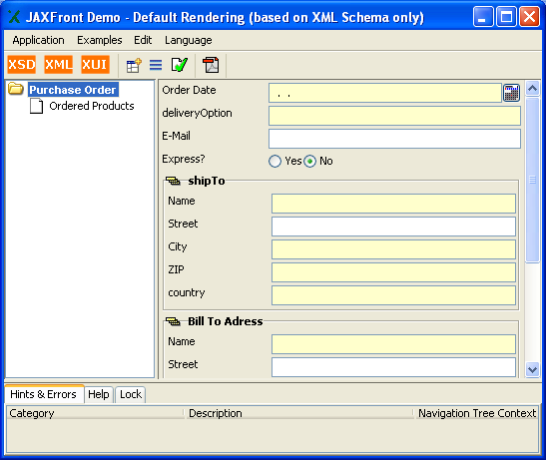
Task: Switch to the Help tab
Action: pos(99,395)
